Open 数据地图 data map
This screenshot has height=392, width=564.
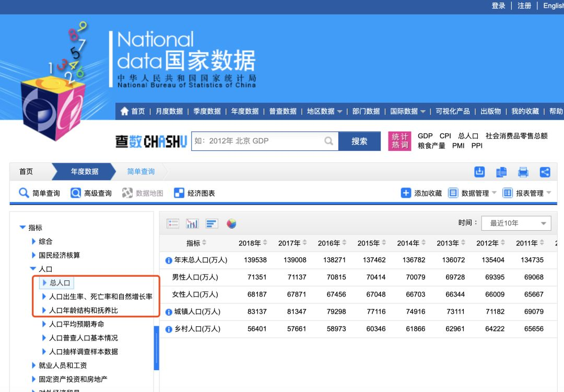(143, 193)
